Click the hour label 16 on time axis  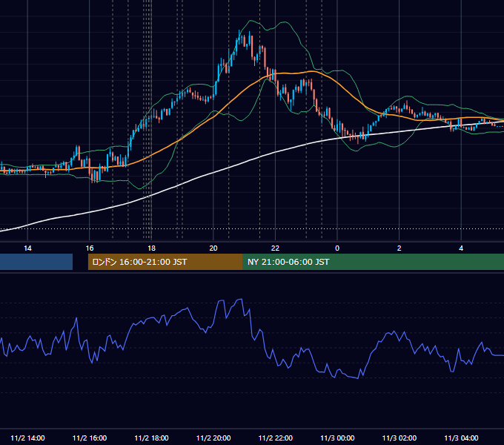pos(90,248)
